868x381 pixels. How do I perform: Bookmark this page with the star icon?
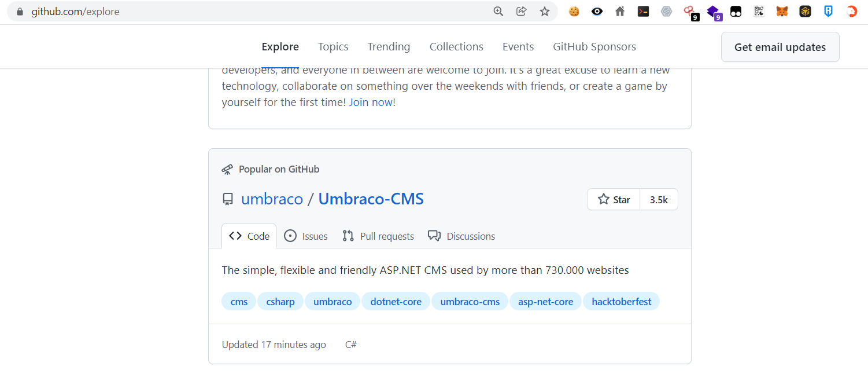(x=545, y=11)
